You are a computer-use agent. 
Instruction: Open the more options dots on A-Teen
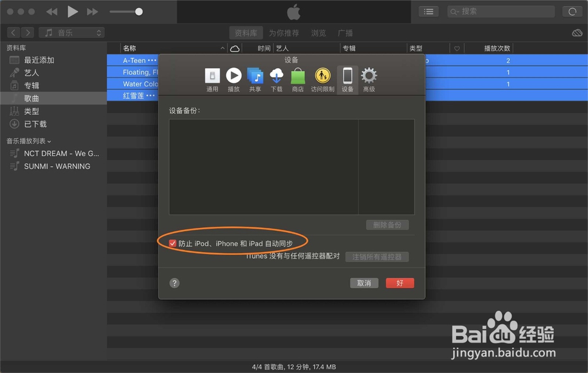click(152, 61)
